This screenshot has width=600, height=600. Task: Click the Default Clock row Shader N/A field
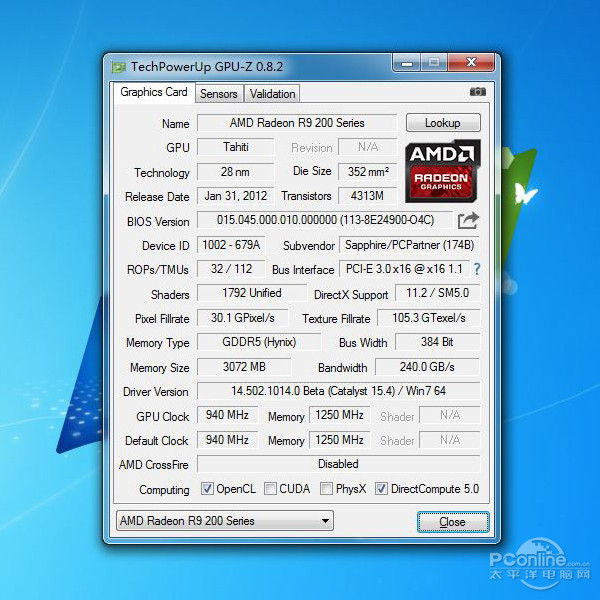click(x=450, y=440)
